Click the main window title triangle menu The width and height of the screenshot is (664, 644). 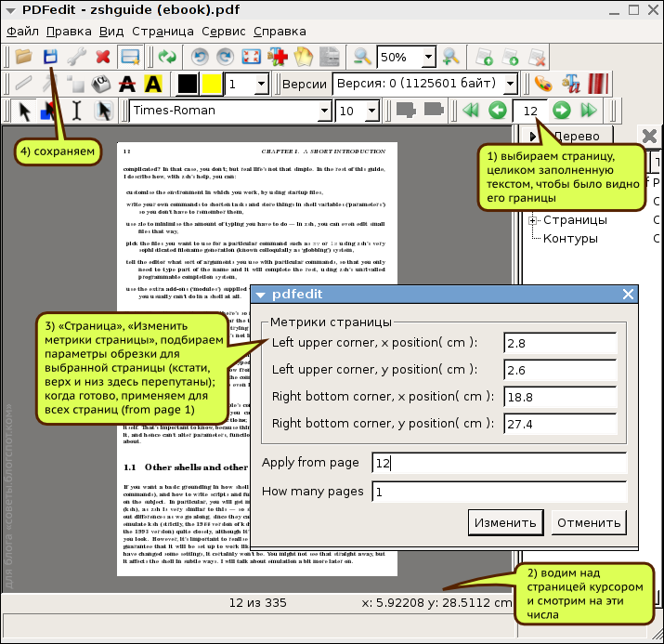click(x=10, y=10)
